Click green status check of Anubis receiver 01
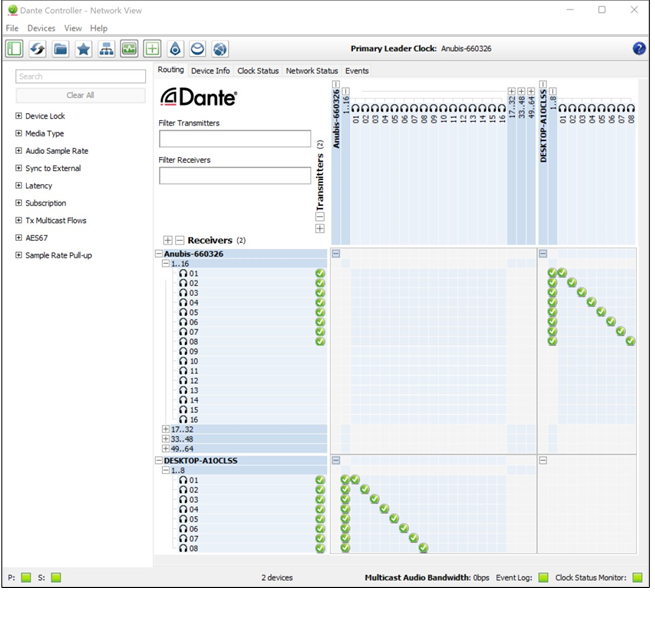This screenshot has width=655, height=626. (320, 273)
